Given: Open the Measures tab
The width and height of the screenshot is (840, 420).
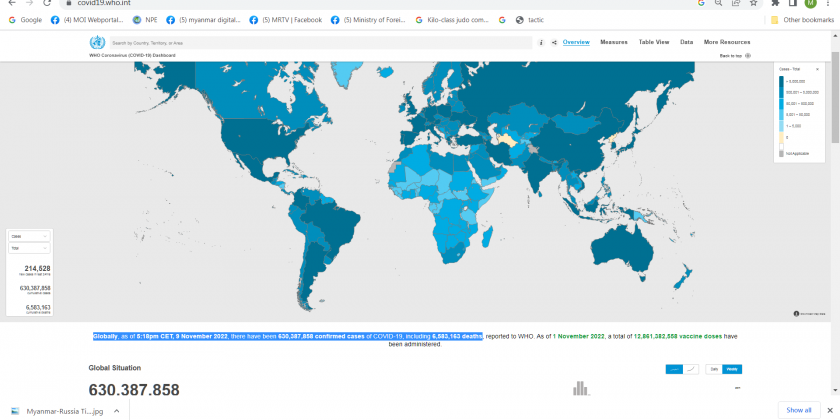Looking at the screenshot, I should [614, 42].
